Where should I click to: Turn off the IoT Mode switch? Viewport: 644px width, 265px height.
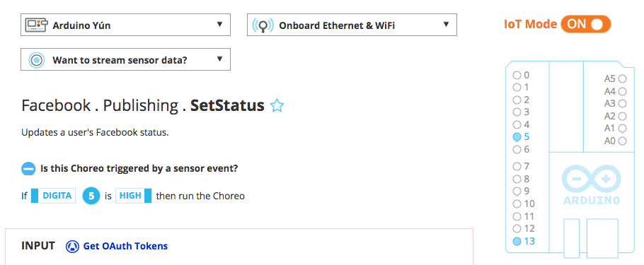(586, 24)
